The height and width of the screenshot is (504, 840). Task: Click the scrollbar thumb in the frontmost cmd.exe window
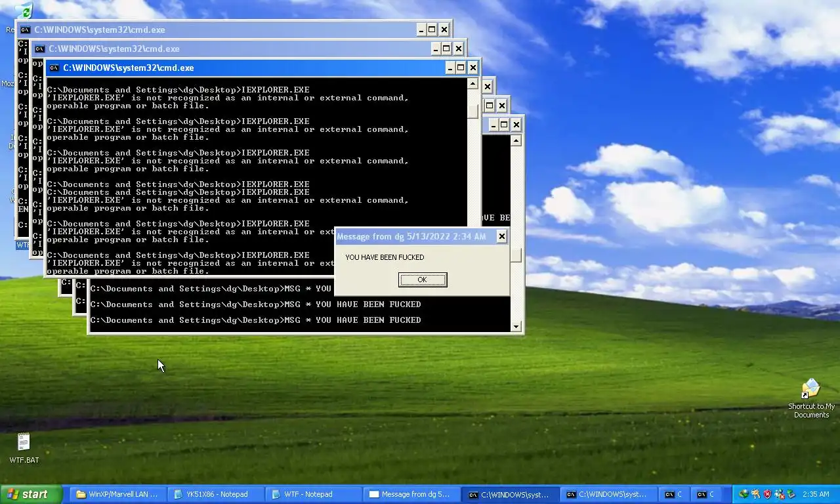(x=472, y=112)
